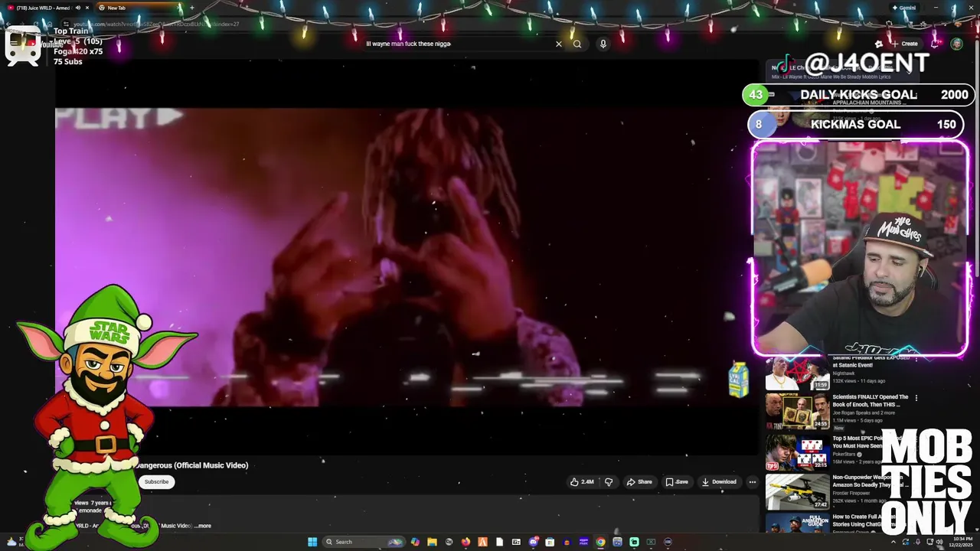Open the PokerStars channel link
Image resolution: width=980 pixels, height=551 pixels.
pyautogui.click(x=844, y=454)
